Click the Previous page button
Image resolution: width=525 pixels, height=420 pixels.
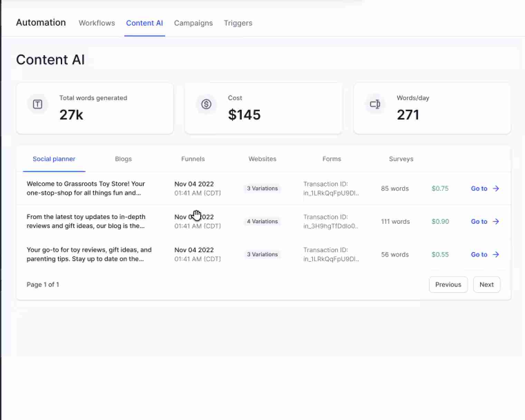[x=448, y=285]
